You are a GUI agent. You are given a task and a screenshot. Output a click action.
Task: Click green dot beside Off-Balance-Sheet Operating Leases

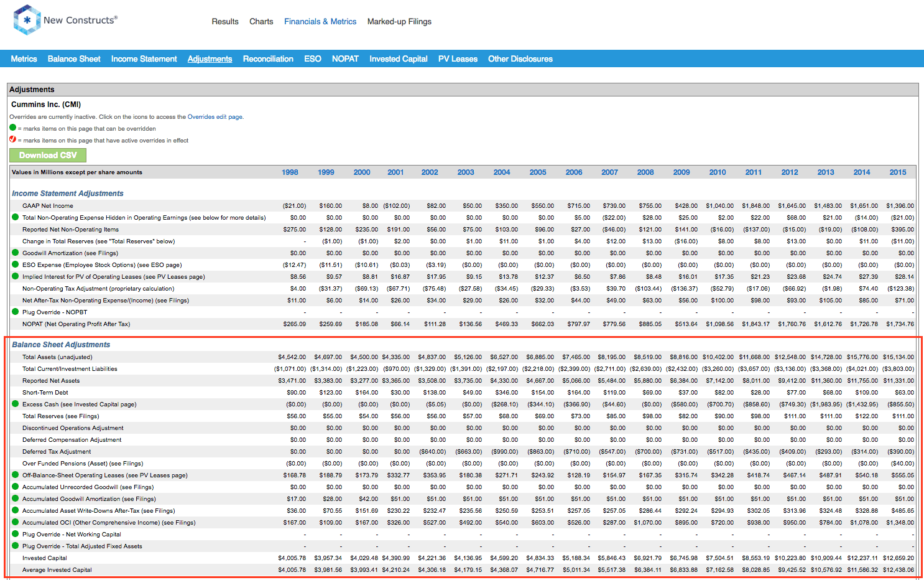coord(16,475)
